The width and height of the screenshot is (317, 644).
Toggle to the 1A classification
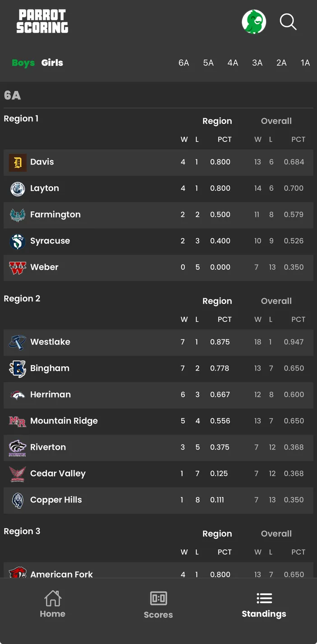pos(305,63)
